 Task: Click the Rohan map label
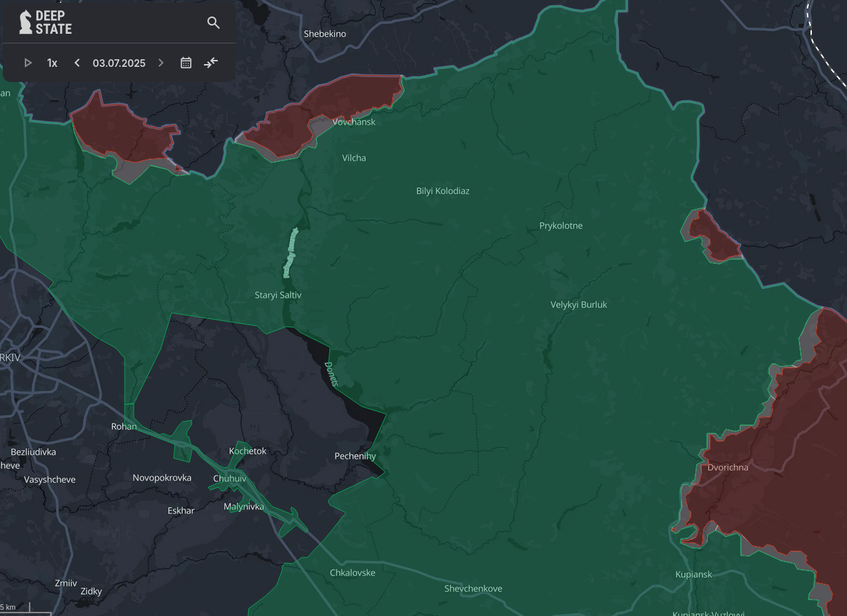pos(124,427)
